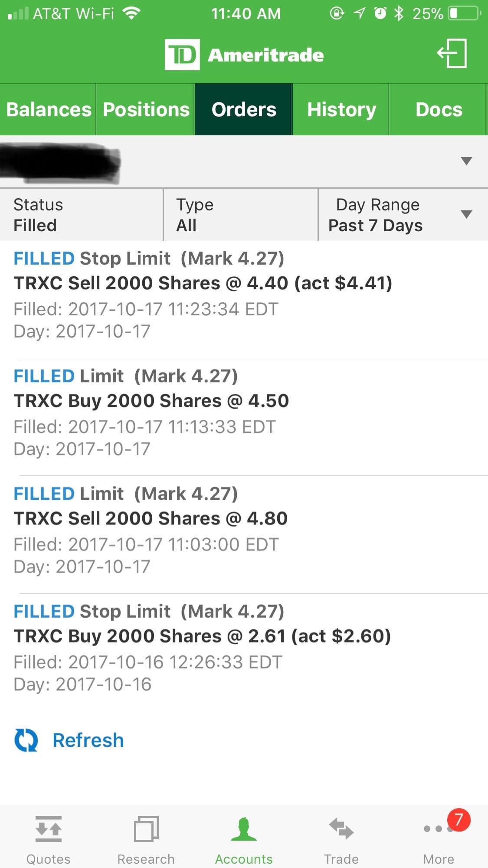The image size is (488, 868).
Task: Change the Status Filled filter
Action: (82, 215)
